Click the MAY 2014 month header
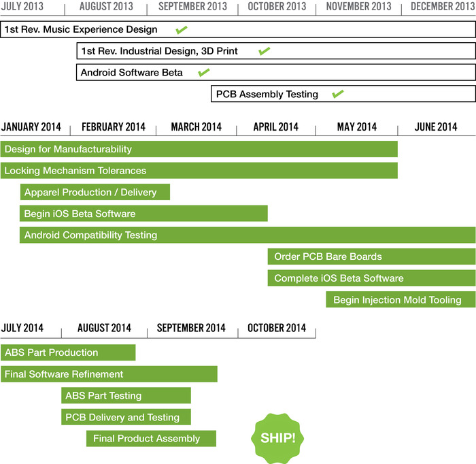Viewport: 476px width, 464px height. [x=357, y=127]
